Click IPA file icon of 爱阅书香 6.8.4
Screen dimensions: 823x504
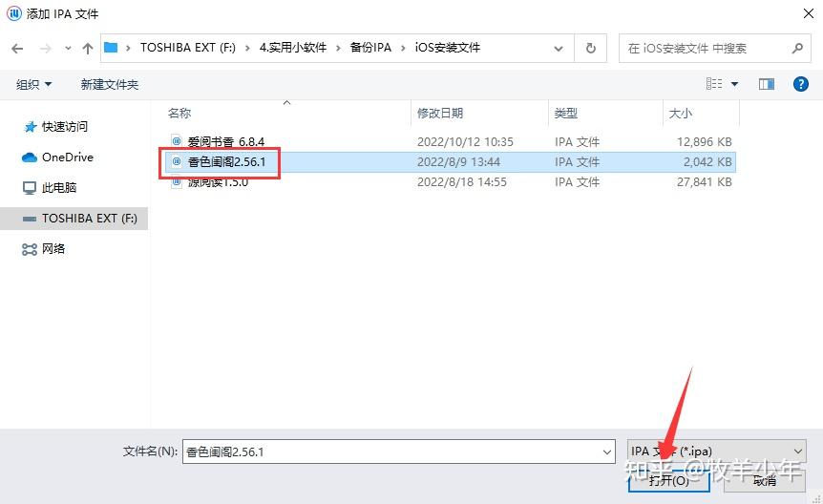(x=177, y=140)
